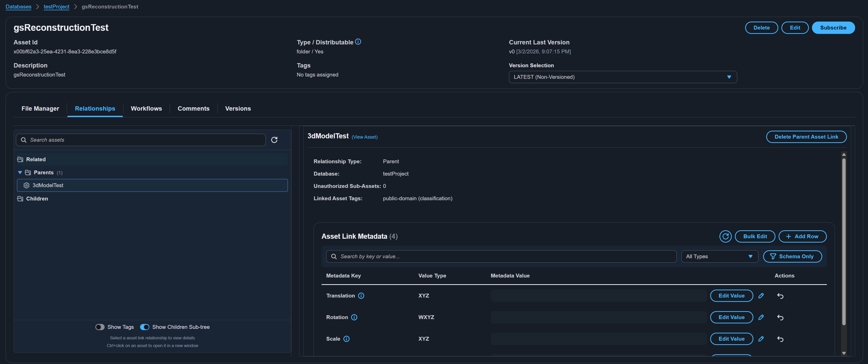Click the Value Type column header

click(x=432, y=276)
